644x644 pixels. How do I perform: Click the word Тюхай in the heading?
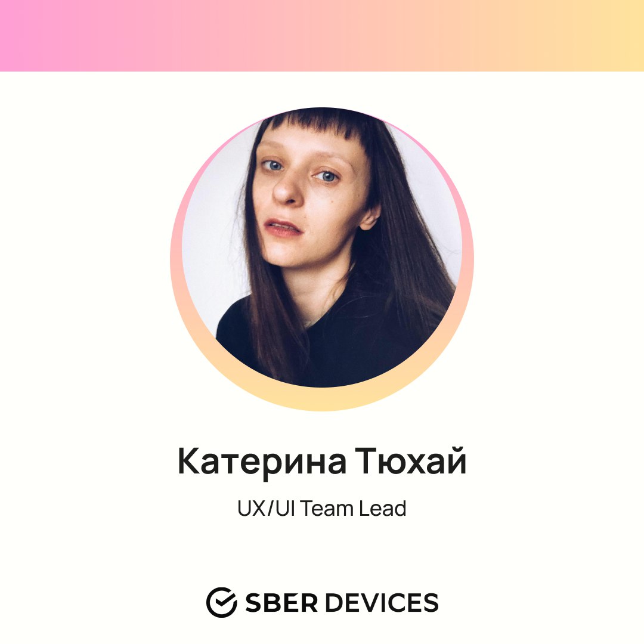click(x=411, y=461)
